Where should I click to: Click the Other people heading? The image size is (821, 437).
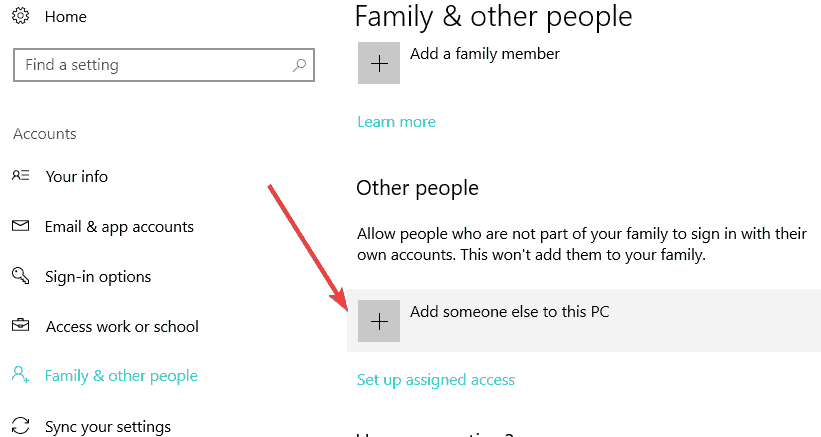pyautogui.click(x=417, y=188)
